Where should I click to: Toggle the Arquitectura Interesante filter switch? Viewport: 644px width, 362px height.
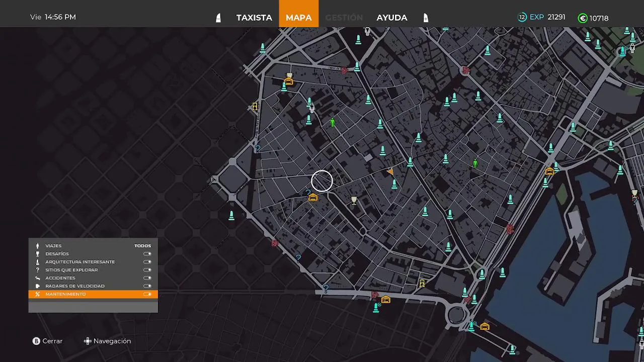147,262
